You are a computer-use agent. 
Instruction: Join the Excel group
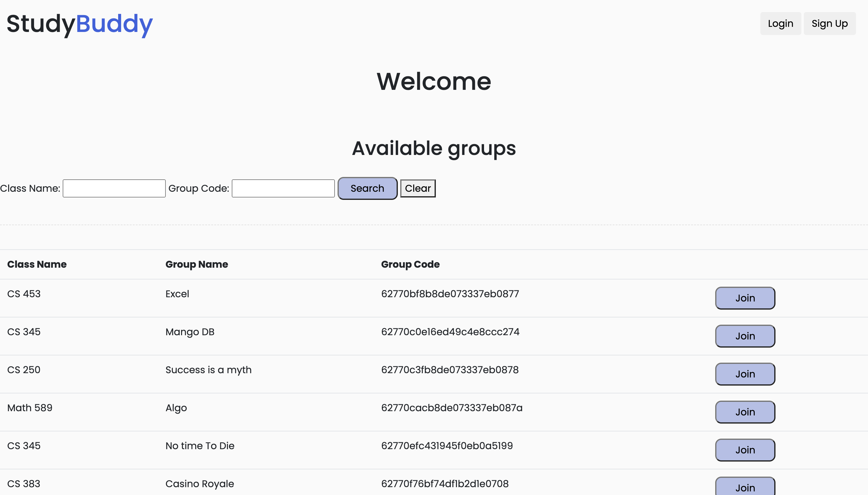click(x=745, y=298)
